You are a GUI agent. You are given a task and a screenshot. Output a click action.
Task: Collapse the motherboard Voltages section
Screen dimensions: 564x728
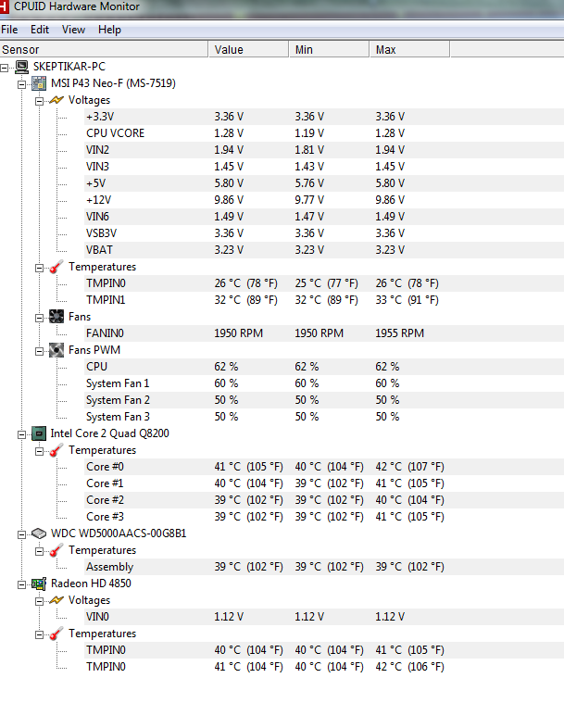coord(40,101)
